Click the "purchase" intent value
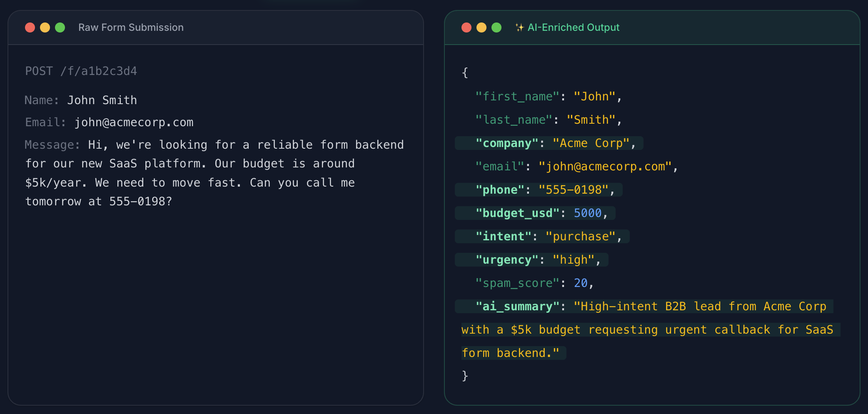 pyautogui.click(x=580, y=237)
